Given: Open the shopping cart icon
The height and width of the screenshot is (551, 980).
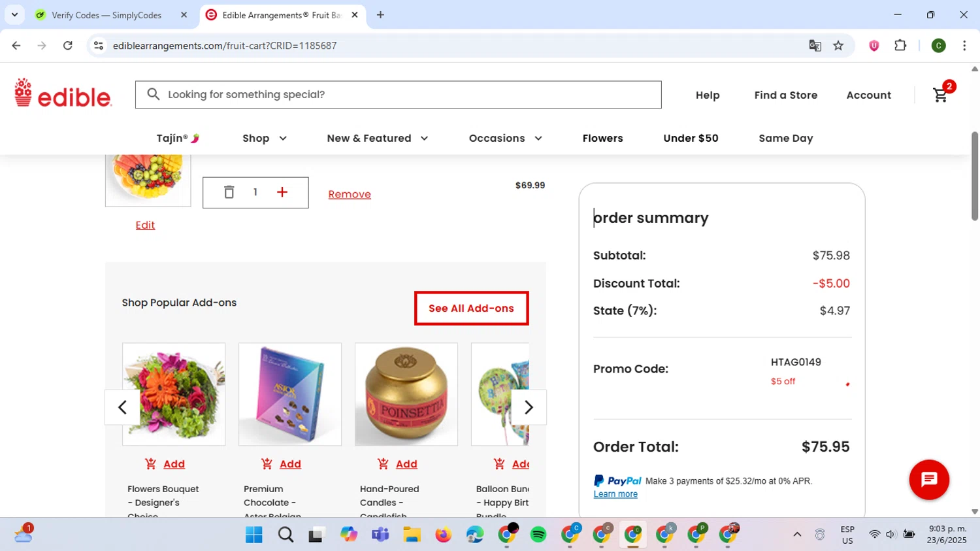Looking at the screenshot, I should coord(941,95).
